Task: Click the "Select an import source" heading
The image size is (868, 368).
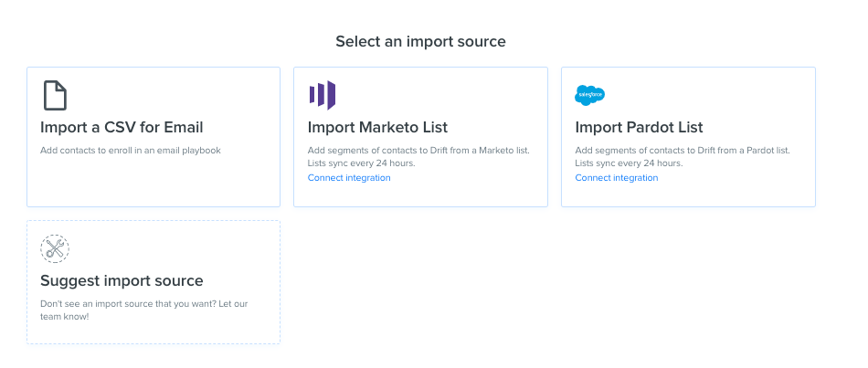Action: (x=420, y=41)
